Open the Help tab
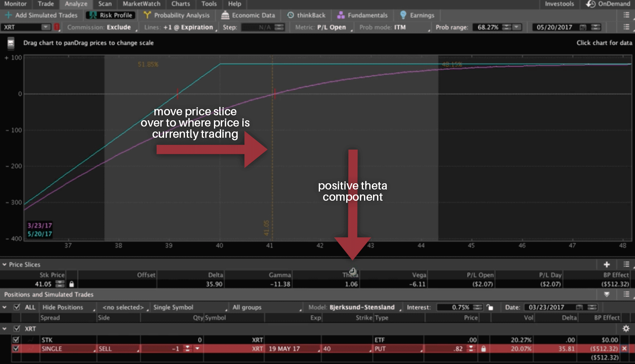This screenshot has width=635, height=364. (235, 4)
